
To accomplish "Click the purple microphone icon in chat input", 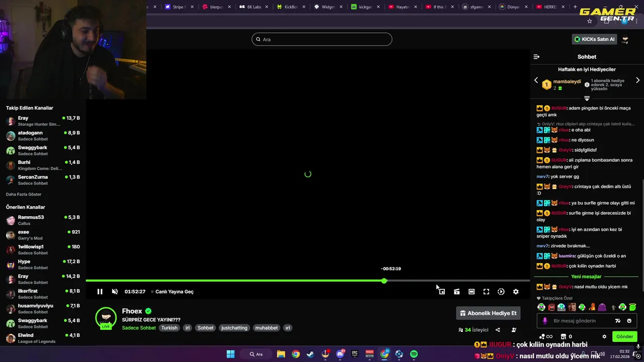I will coord(545,321).
